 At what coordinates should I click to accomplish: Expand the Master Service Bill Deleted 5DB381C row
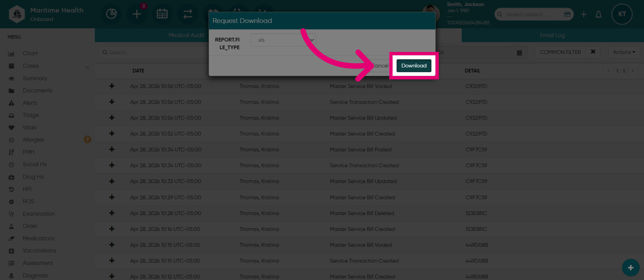click(x=112, y=213)
